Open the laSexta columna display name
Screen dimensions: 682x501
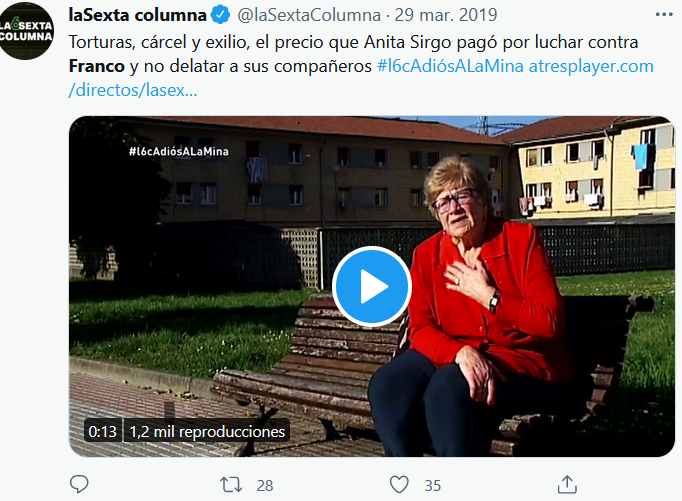137,15
